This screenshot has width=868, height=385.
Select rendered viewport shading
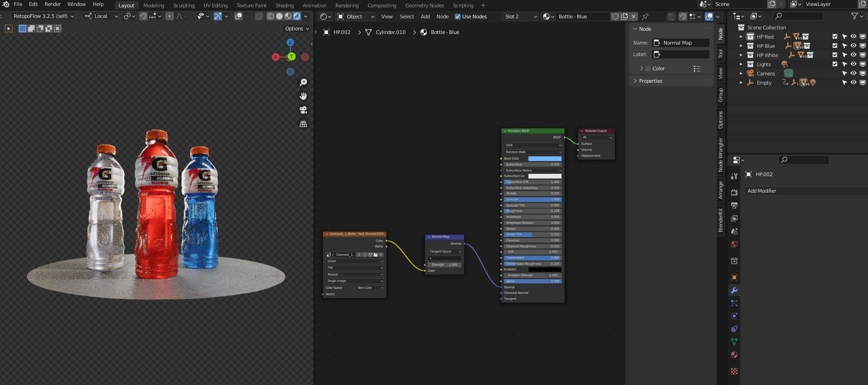coord(297,16)
